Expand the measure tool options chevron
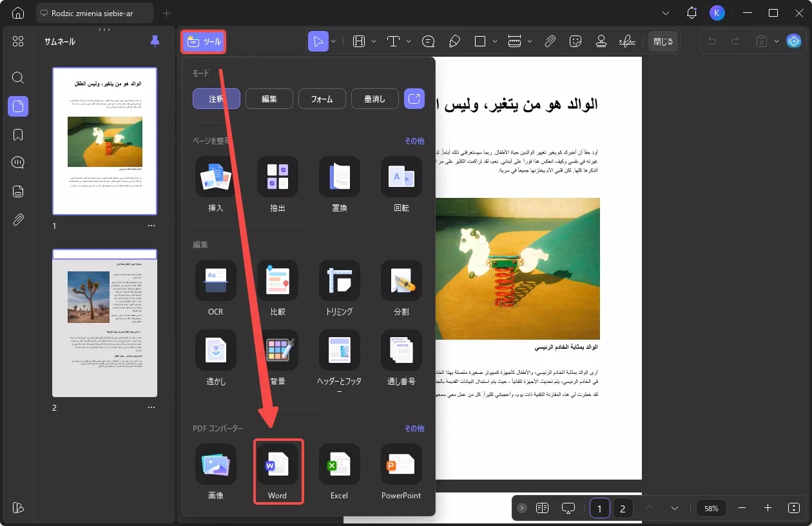 [x=528, y=41]
